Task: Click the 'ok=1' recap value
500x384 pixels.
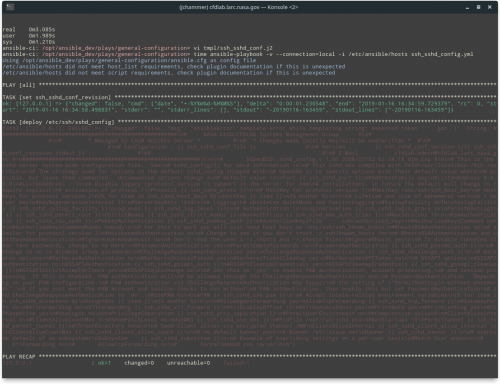Action: (104, 363)
